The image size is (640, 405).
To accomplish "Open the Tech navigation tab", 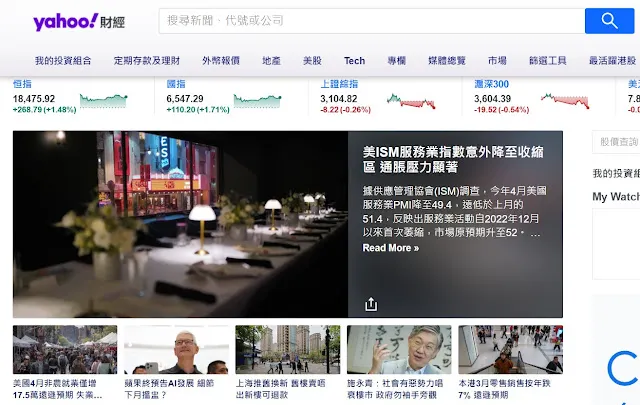I will (x=354, y=61).
